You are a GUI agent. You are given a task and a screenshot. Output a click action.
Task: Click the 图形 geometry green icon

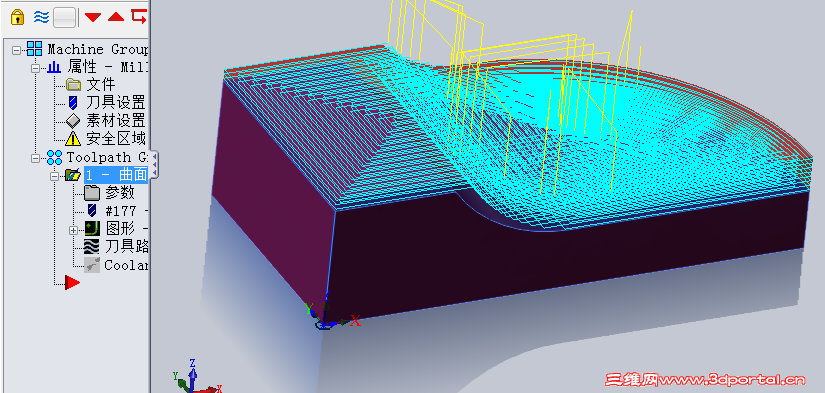coord(92,229)
